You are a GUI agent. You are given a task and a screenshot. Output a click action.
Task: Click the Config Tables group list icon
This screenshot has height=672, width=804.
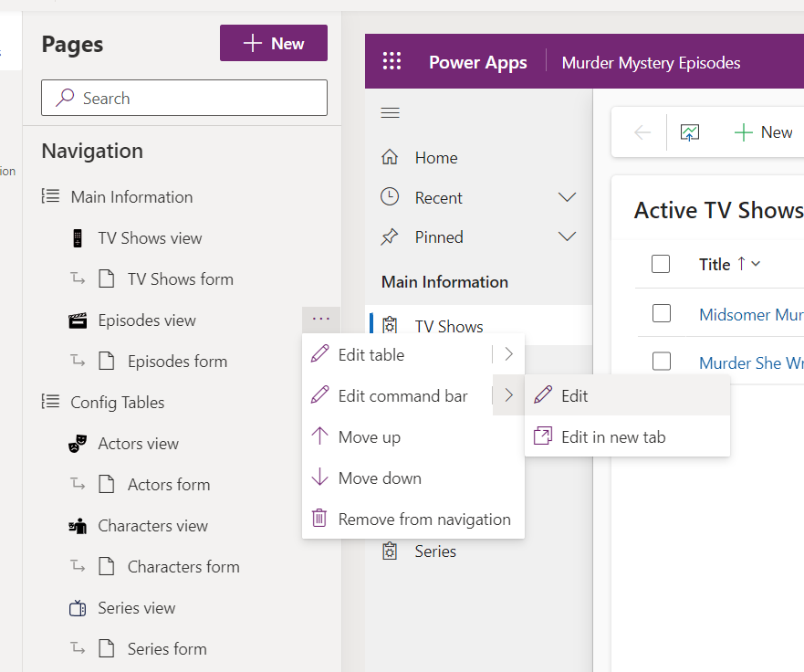pos(50,401)
